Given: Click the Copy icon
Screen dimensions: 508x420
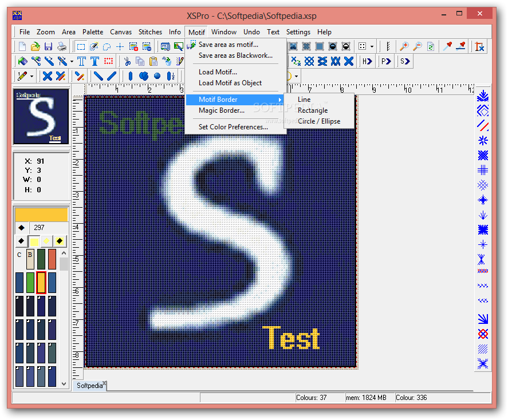Looking at the screenshot, I should [x=140, y=61].
